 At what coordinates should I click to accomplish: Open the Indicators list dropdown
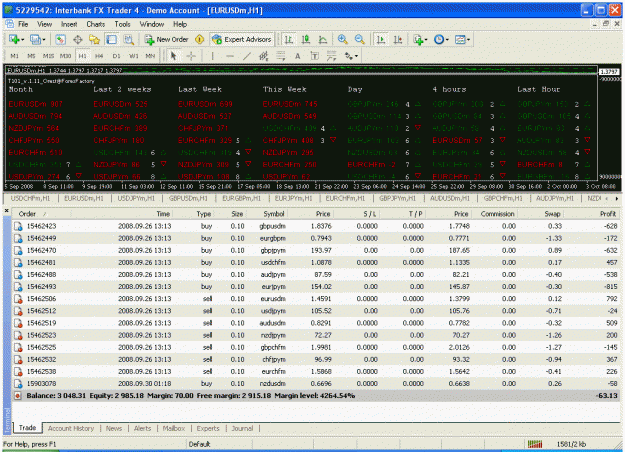420,39
